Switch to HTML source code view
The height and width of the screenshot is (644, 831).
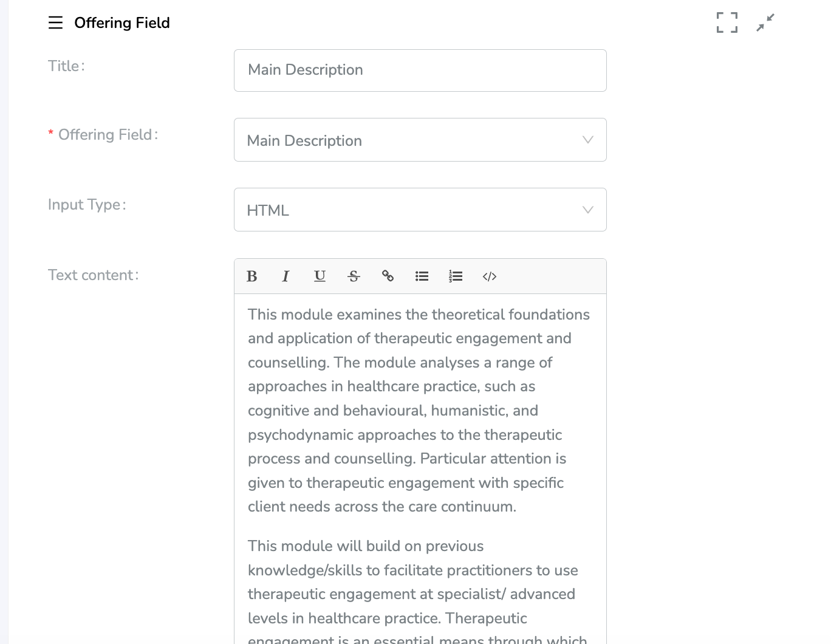pos(490,276)
